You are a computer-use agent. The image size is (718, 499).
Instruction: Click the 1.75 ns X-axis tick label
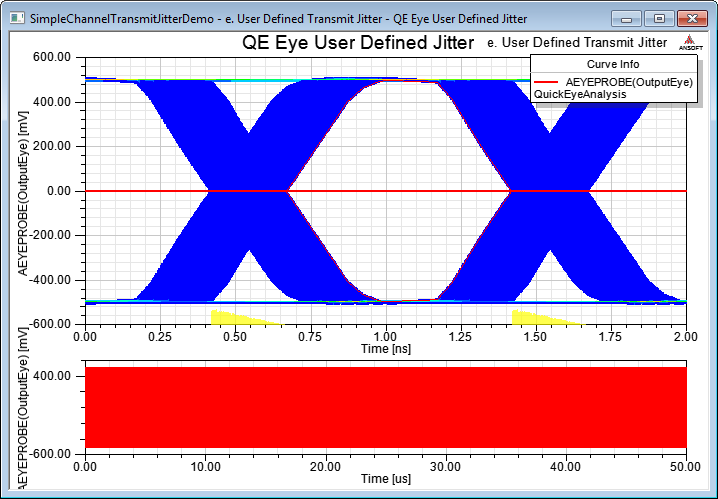610,337
